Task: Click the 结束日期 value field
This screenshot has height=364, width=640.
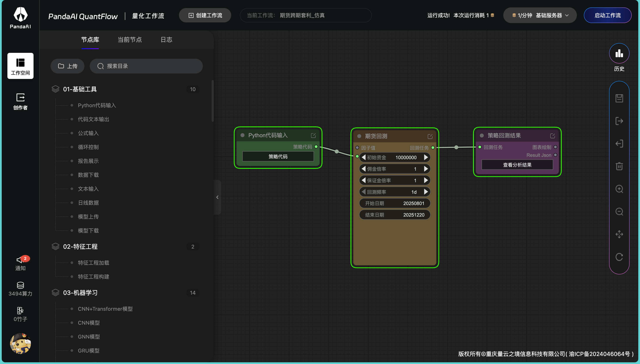Action: (395, 215)
